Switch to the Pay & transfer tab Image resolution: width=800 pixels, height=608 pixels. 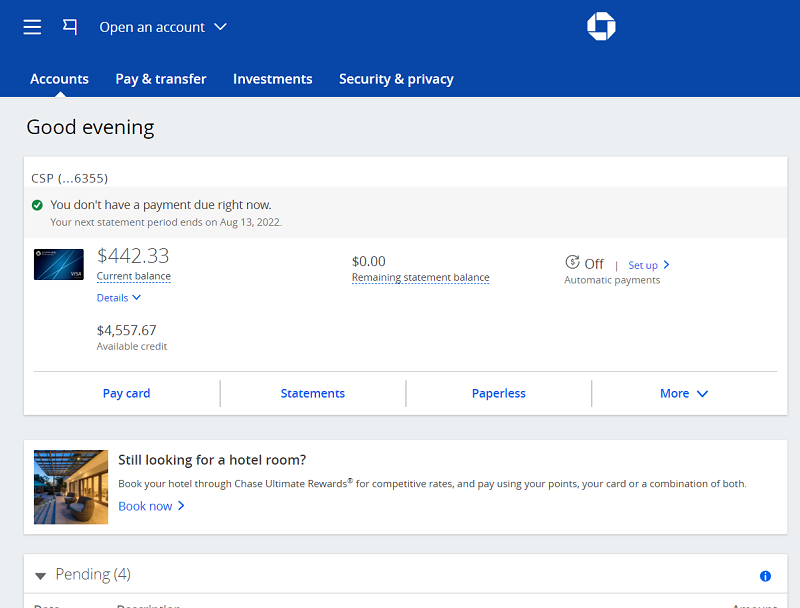161,79
